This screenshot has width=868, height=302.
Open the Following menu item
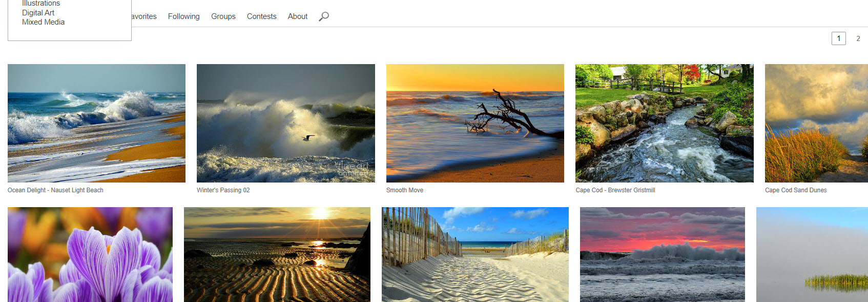184,16
